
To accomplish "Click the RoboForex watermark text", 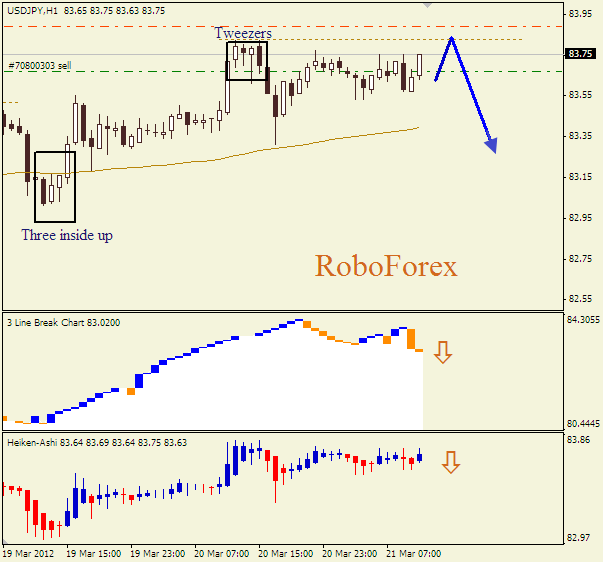I will coord(386,266).
